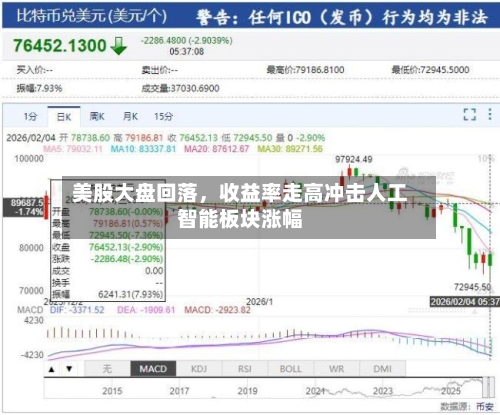Screen dimensions: 500x415
Task: Click the MA10: 83337.81 label
Action: click(143, 149)
